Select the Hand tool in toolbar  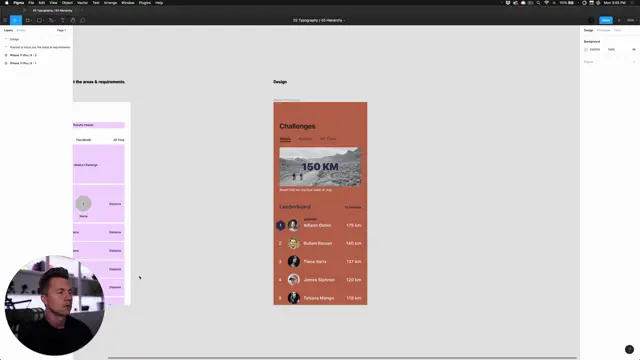(73, 20)
